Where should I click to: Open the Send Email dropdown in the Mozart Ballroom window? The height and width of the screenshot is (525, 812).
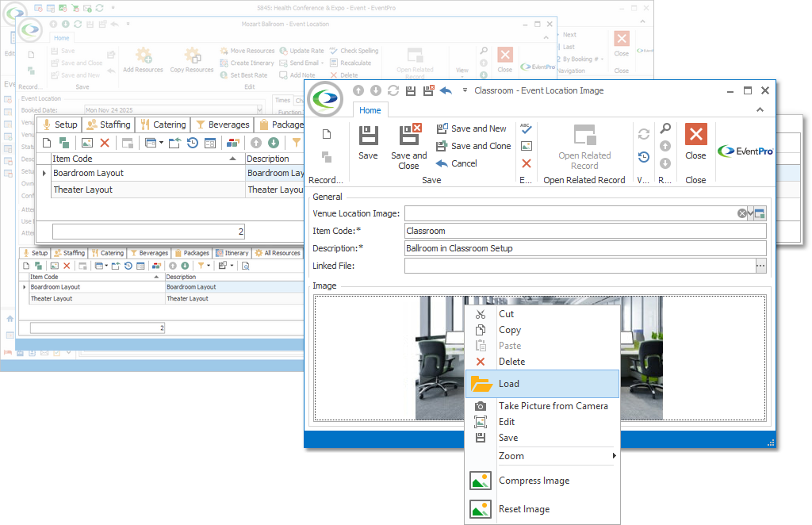click(x=322, y=63)
